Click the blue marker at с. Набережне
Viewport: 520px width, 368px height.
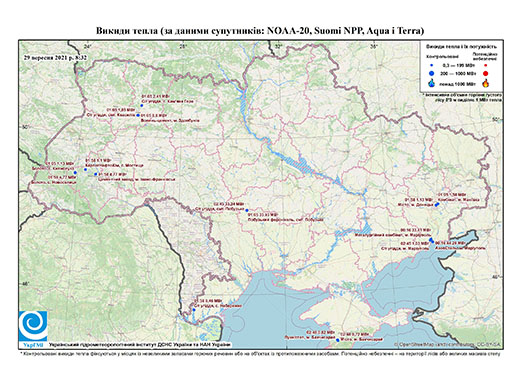[194, 310]
